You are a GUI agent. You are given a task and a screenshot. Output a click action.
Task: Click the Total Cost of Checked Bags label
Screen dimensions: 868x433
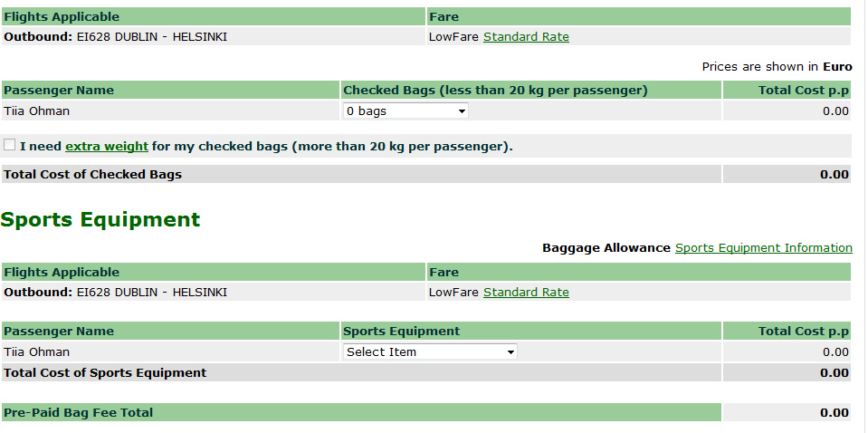tap(93, 175)
